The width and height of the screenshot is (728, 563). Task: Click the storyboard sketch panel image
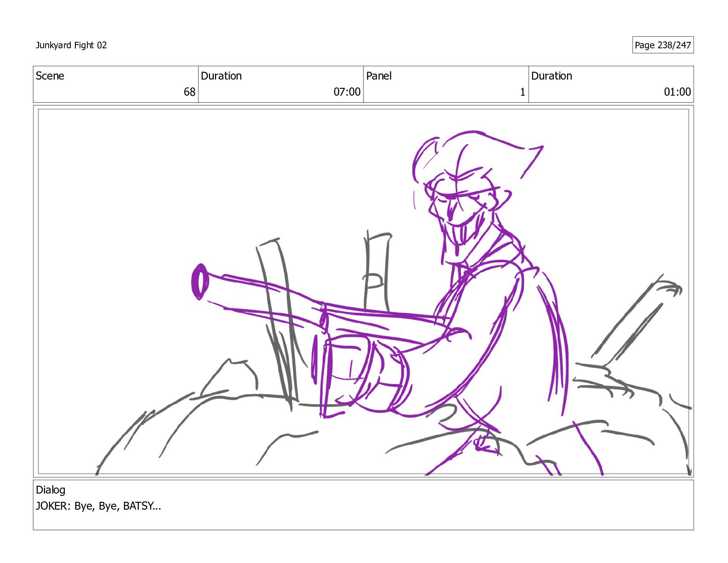click(x=363, y=291)
